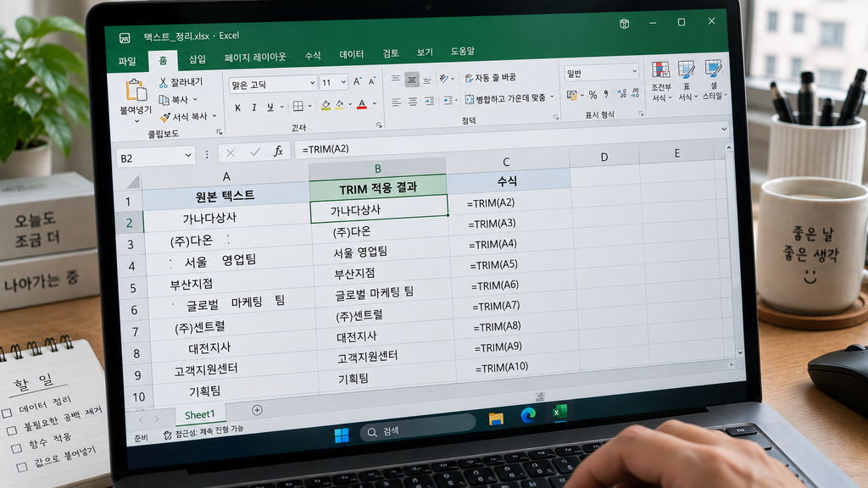Open Conditional Formatting (조건부 서식)

[x=660, y=81]
